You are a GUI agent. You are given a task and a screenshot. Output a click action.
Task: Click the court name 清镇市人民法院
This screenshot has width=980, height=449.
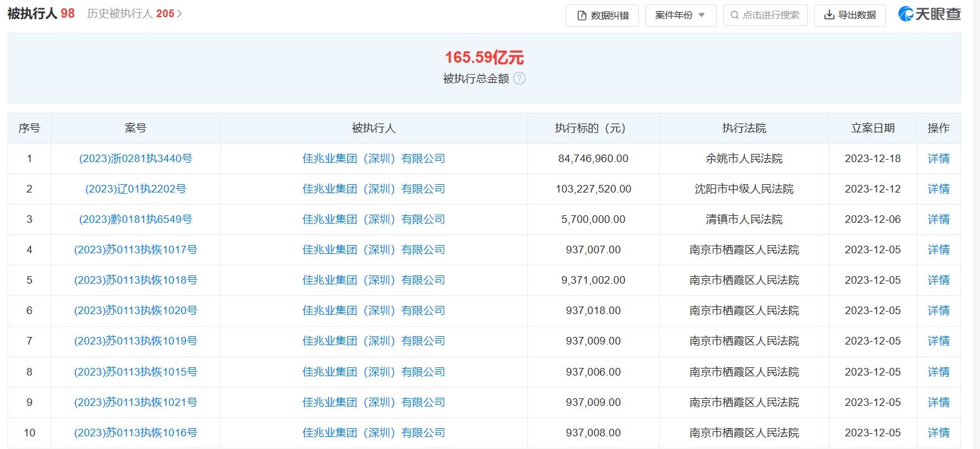point(744,220)
